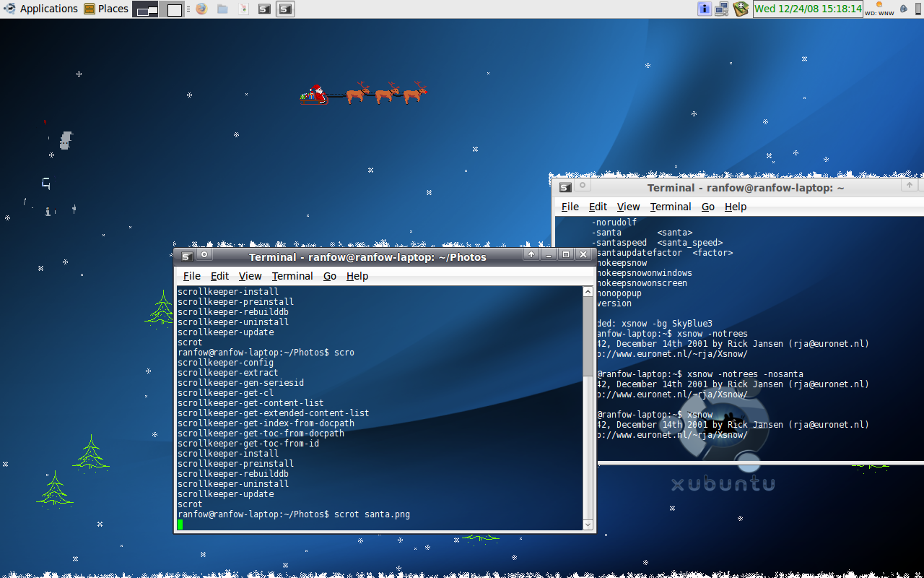Image resolution: width=924 pixels, height=578 pixels.
Task: Click the scrollbar up arrow in Photos terminal
Action: [588, 292]
